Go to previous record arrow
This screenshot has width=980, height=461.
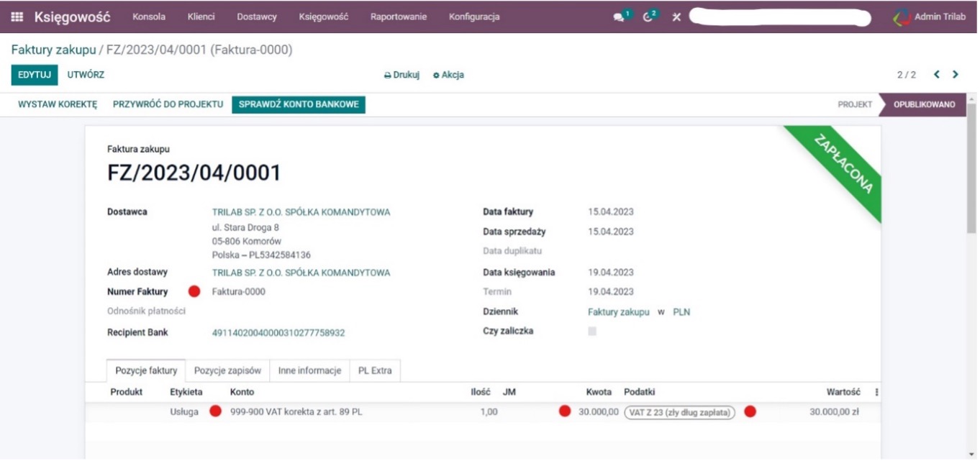click(x=937, y=74)
